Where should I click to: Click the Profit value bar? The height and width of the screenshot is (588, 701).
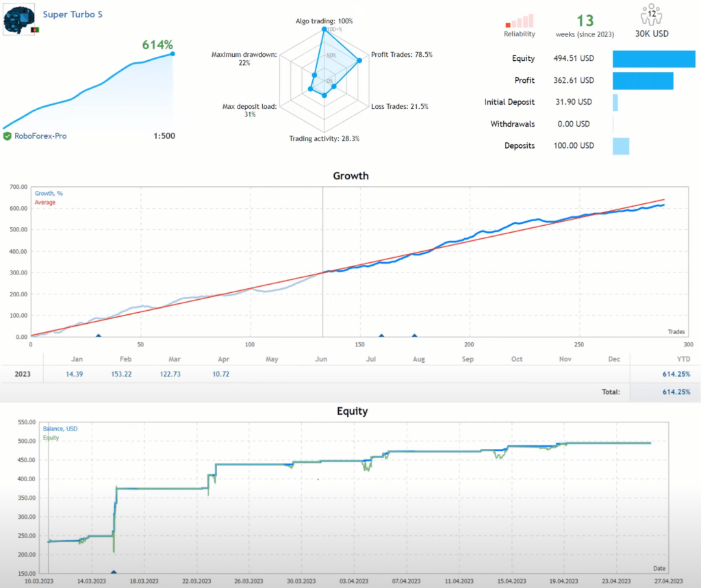click(x=642, y=80)
